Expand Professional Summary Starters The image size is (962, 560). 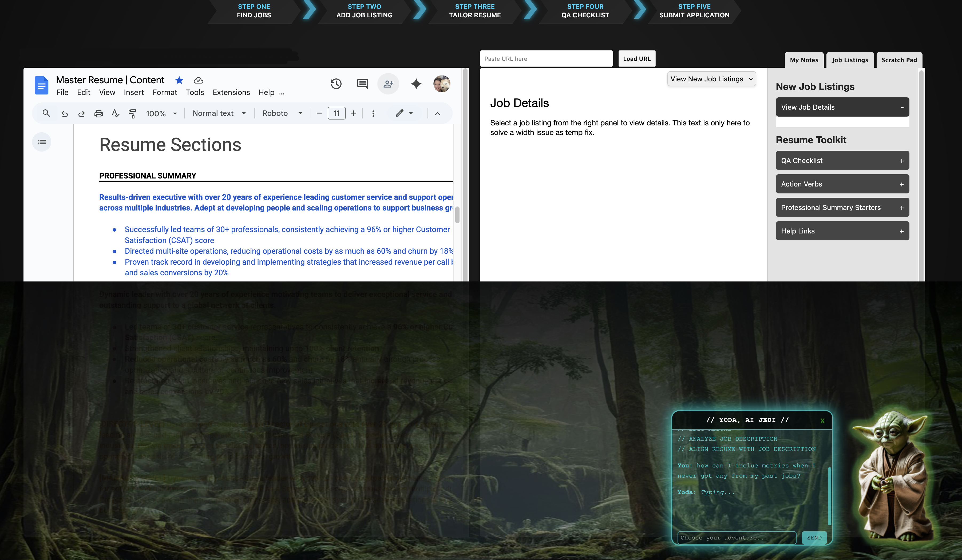click(842, 207)
